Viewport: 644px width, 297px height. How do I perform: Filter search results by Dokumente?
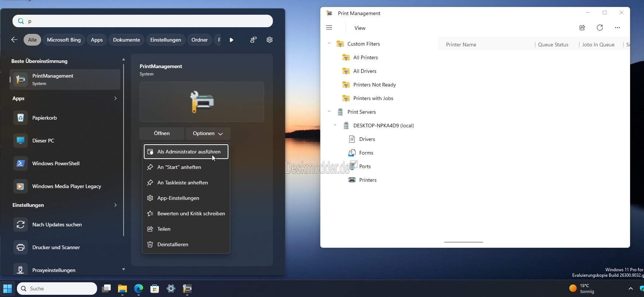point(127,40)
